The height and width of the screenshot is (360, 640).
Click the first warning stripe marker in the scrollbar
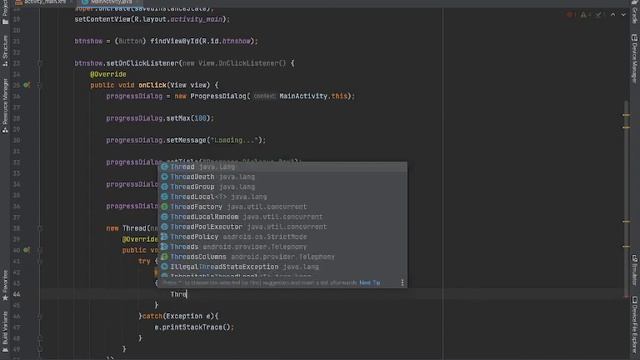(x=626, y=115)
